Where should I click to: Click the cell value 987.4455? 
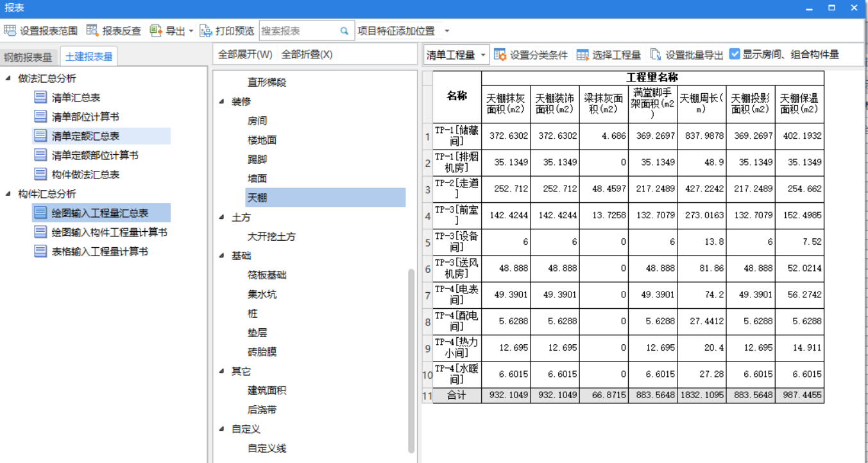[799, 396]
